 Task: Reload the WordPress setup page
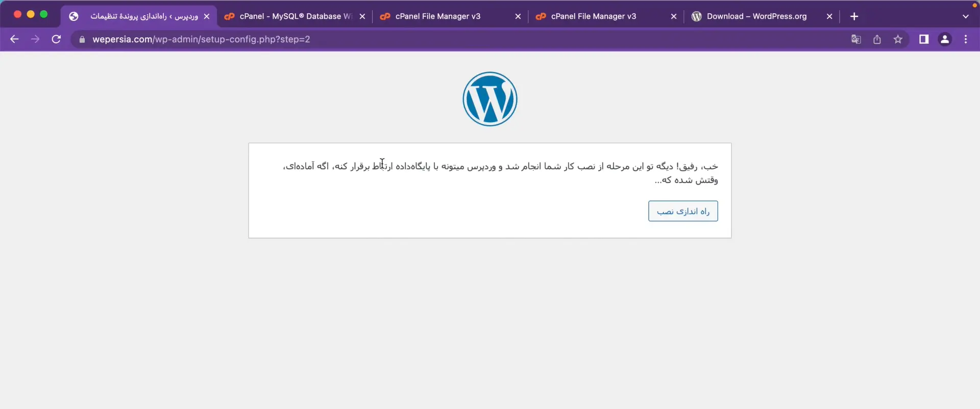tap(57, 39)
